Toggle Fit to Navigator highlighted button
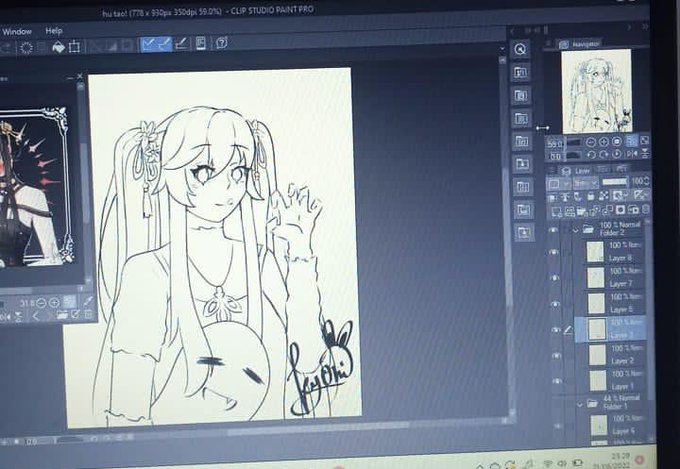 tap(631, 141)
